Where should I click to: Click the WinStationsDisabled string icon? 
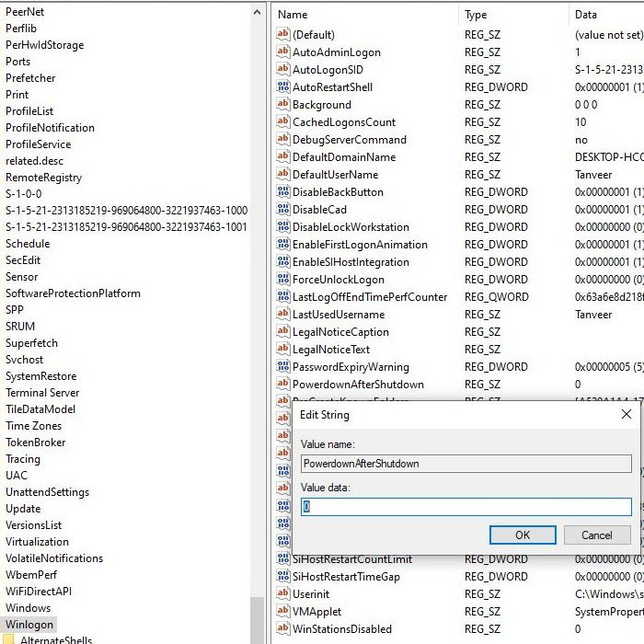click(x=283, y=628)
